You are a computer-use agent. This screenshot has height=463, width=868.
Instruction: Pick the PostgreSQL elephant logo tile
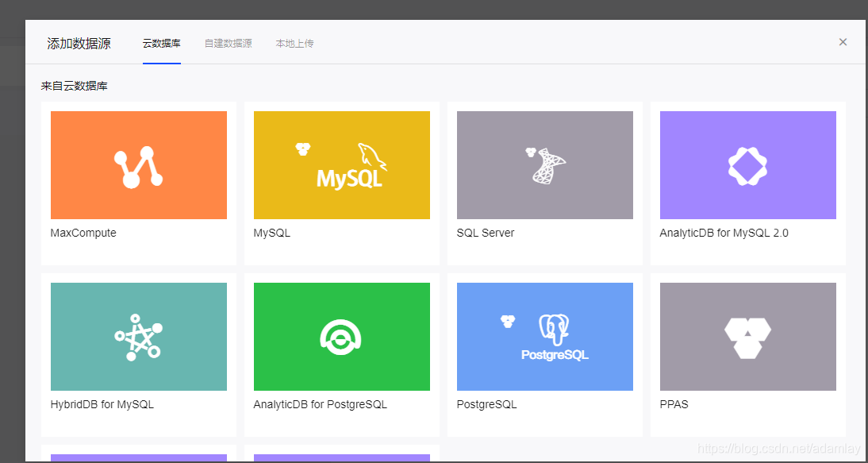(545, 337)
